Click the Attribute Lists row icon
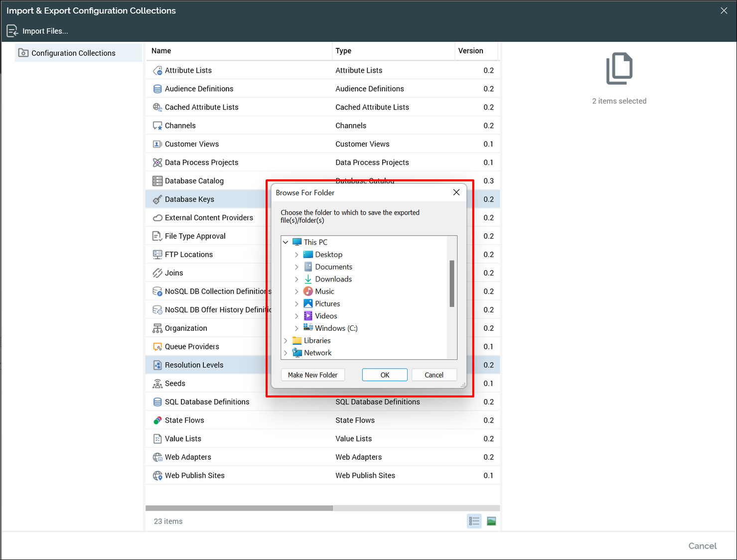The height and width of the screenshot is (560, 737). (x=157, y=71)
